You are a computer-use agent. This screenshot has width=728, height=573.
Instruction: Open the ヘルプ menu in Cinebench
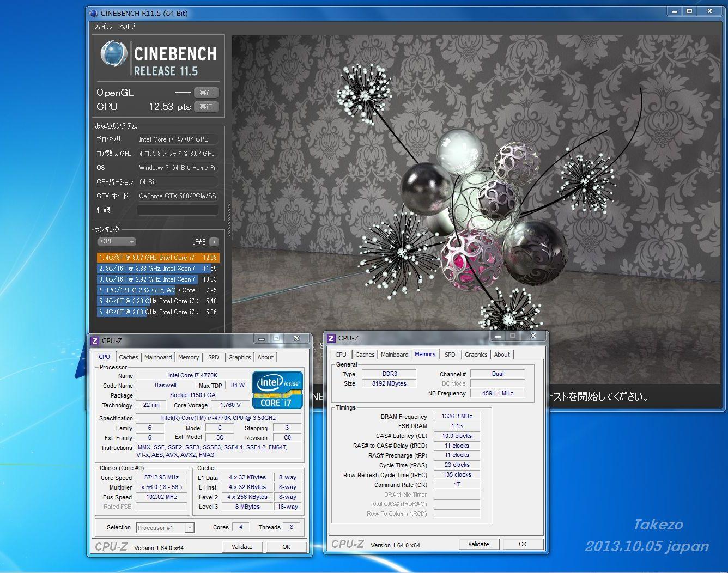pyautogui.click(x=128, y=27)
